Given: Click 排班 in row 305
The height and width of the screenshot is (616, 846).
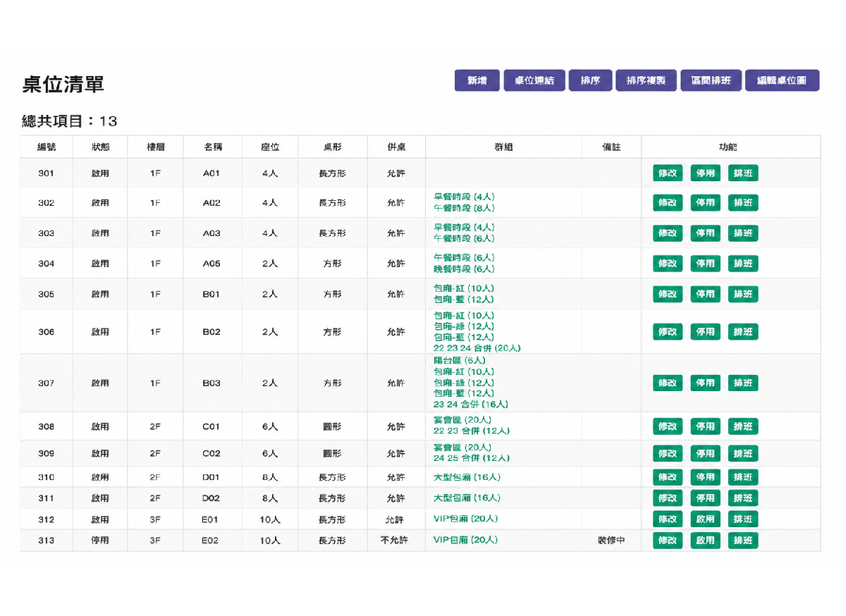Looking at the screenshot, I should coord(743,294).
